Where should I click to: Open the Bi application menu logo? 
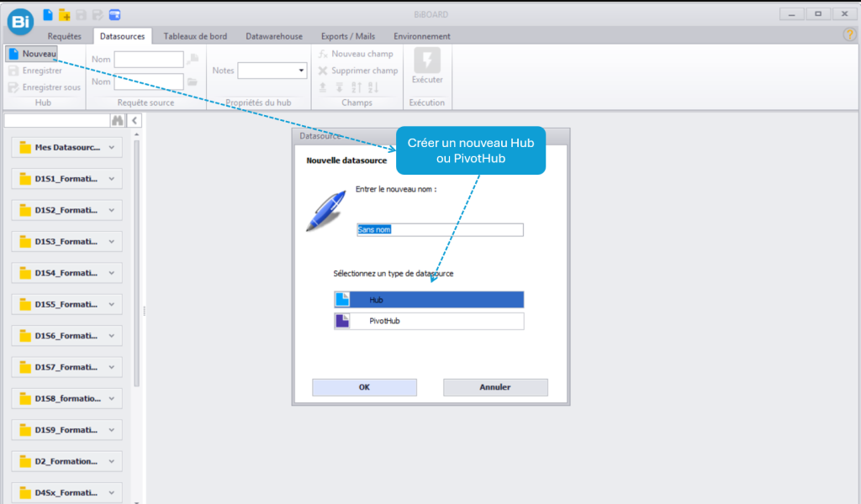click(20, 22)
